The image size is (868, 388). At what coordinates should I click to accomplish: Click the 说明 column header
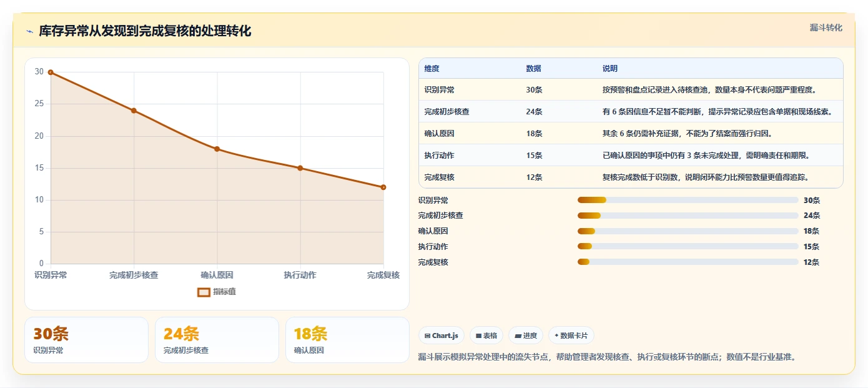click(x=610, y=69)
